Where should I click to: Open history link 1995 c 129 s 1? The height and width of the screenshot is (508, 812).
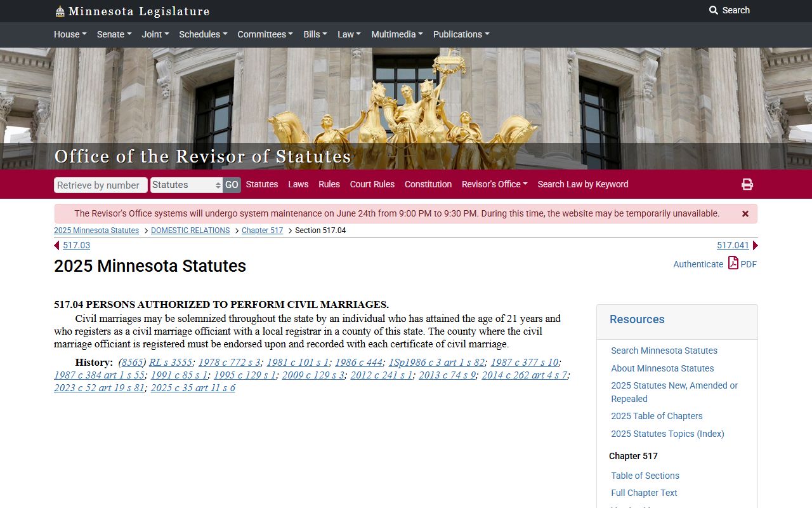(x=245, y=375)
